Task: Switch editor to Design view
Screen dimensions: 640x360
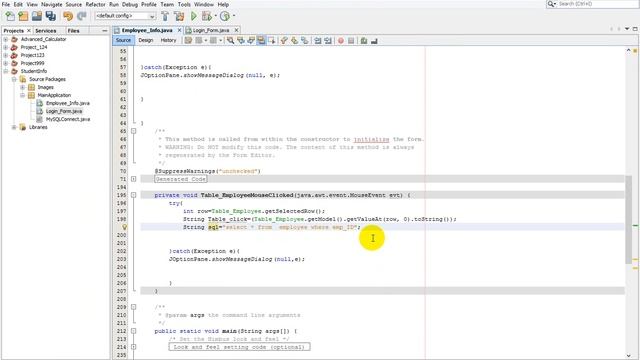Action: [146, 40]
